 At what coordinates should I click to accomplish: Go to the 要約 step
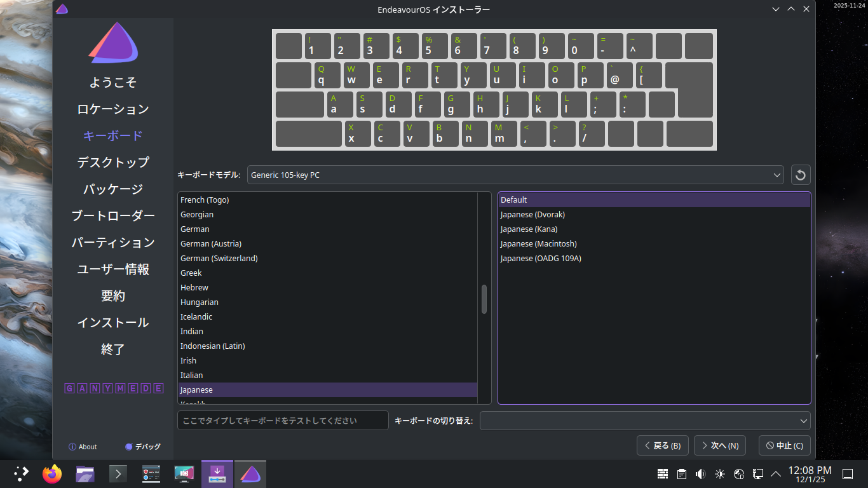click(113, 296)
